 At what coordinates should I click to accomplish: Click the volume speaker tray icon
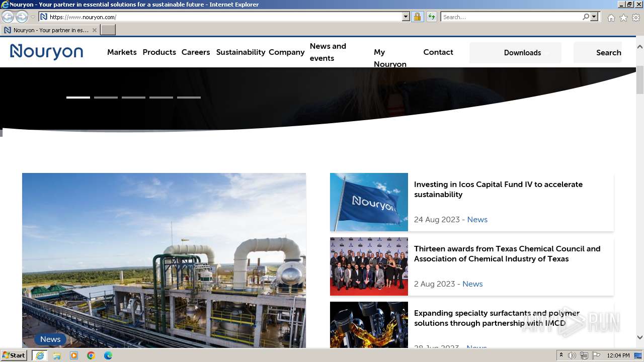(572, 355)
